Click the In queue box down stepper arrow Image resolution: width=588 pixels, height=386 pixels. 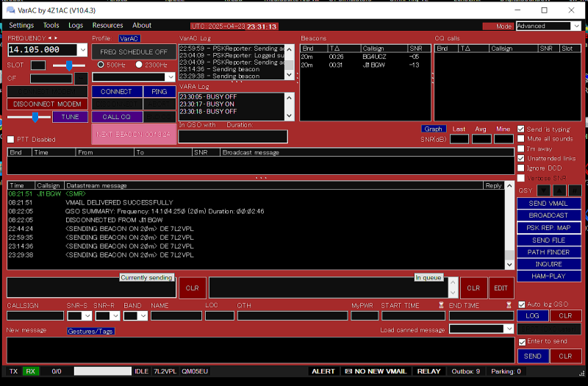click(x=453, y=293)
